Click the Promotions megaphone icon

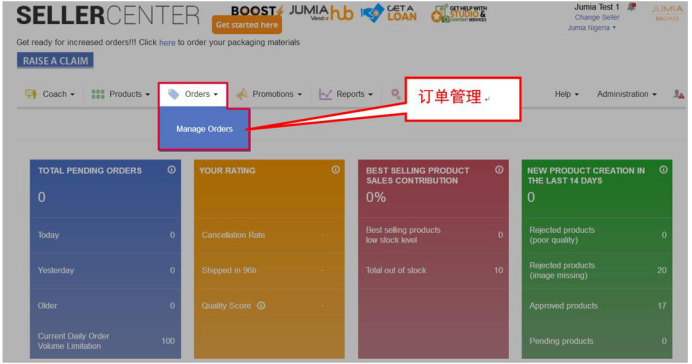coord(241,94)
